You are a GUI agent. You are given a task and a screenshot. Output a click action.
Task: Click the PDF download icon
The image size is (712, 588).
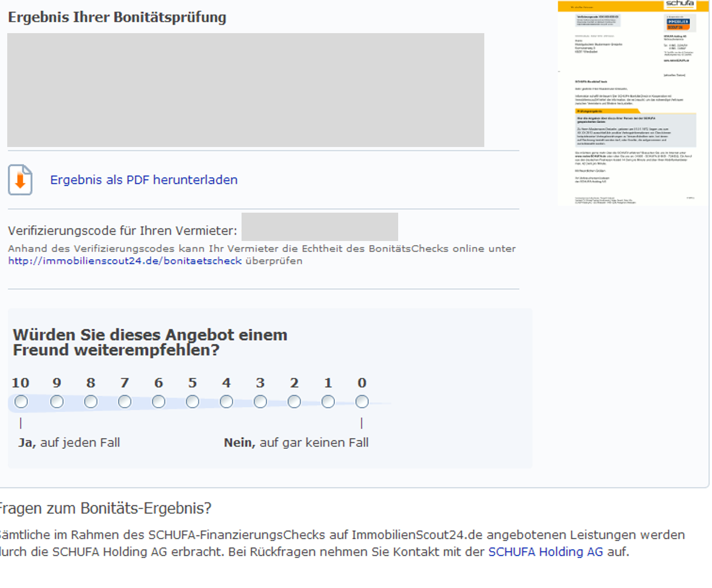pos(20,180)
